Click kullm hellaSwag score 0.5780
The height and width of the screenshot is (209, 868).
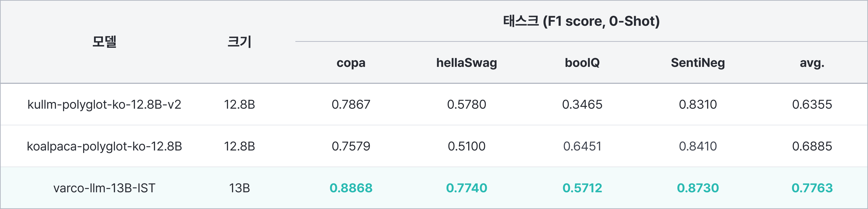click(466, 104)
